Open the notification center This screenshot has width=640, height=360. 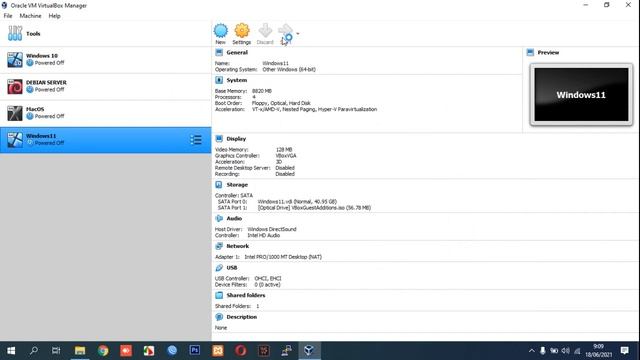click(x=624, y=351)
